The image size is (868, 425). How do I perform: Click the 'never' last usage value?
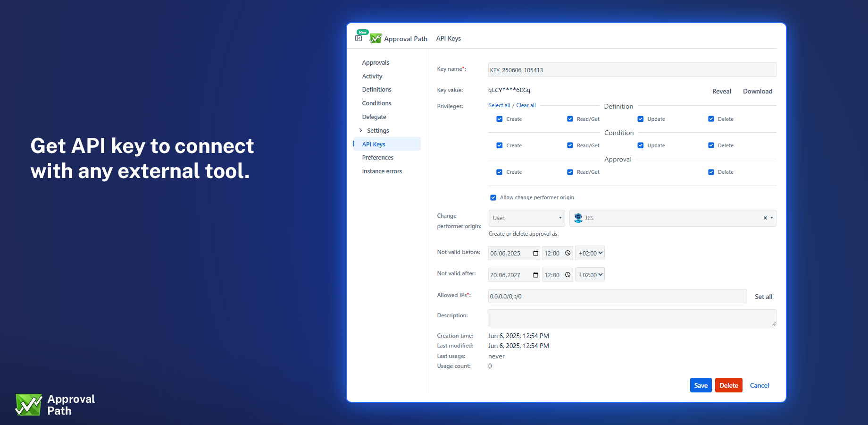pyautogui.click(x=496, y=356)
